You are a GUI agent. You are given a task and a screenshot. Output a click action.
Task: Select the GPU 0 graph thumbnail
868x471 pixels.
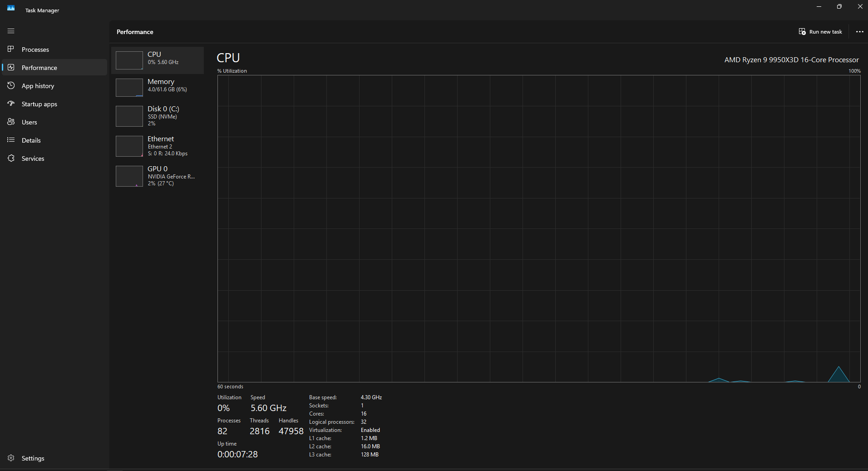[x=129, y=176]
